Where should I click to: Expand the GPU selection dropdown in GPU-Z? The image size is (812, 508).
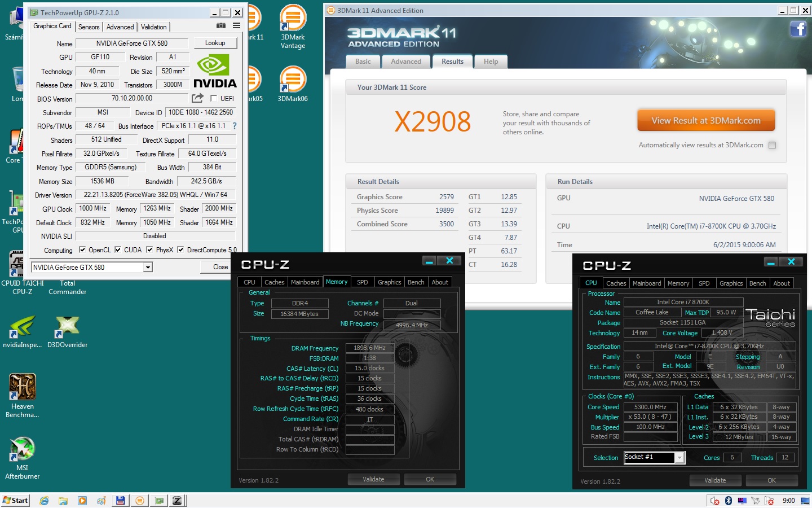pyautogui.click(x=148, y=268)
